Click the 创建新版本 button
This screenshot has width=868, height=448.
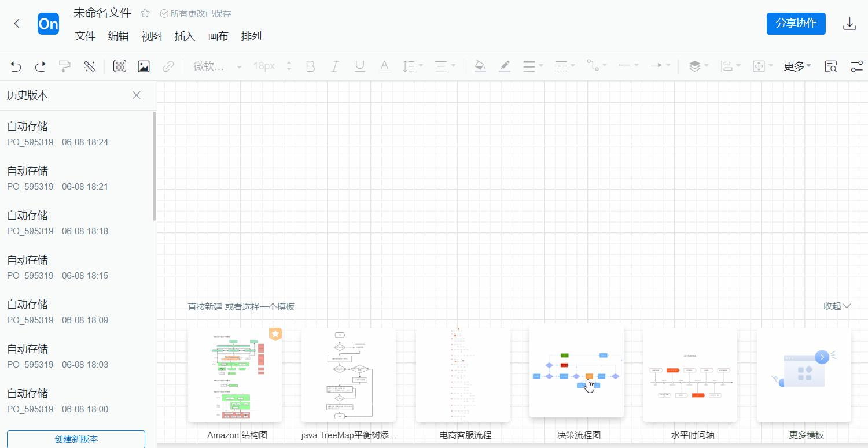coord(76,439)
